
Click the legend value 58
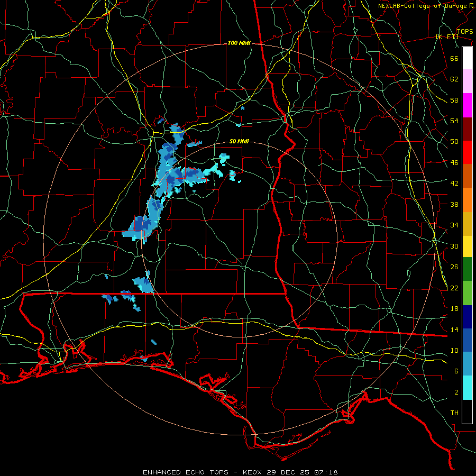[454, 100]
